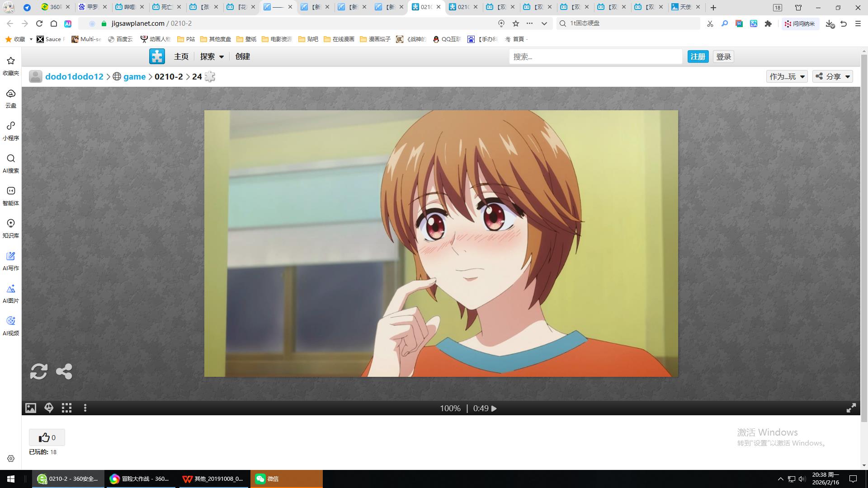Screen dimensions: 868x488
Task: Expand the 分享 dropdown
Action: tap(833, 76)
